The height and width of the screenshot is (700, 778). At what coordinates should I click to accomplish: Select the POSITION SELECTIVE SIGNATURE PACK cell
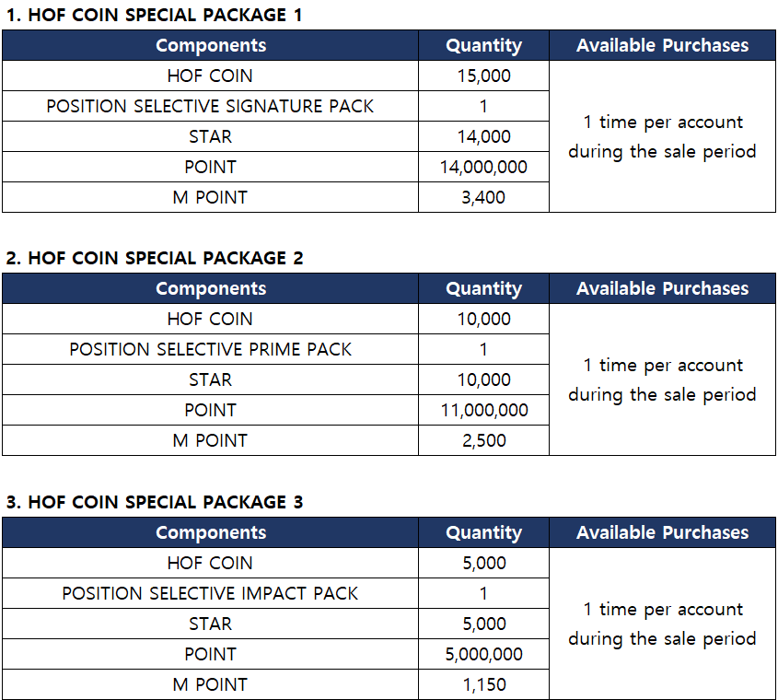pos(210,106)
